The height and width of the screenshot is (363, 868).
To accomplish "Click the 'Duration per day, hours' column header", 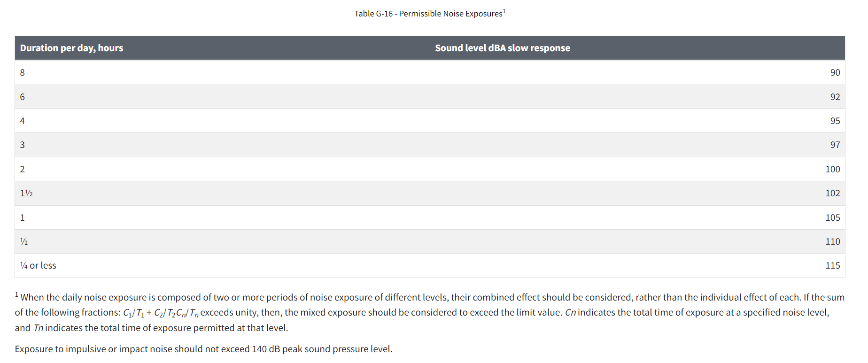I will 71,48.
